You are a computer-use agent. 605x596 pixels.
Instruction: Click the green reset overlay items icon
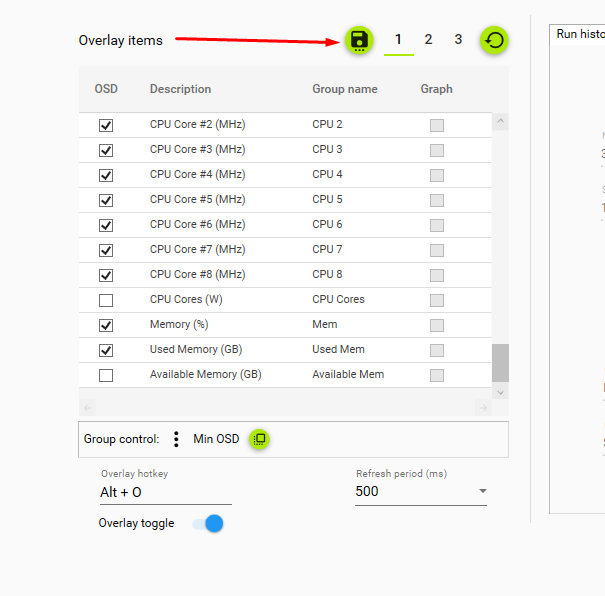(x=494, y=40)
